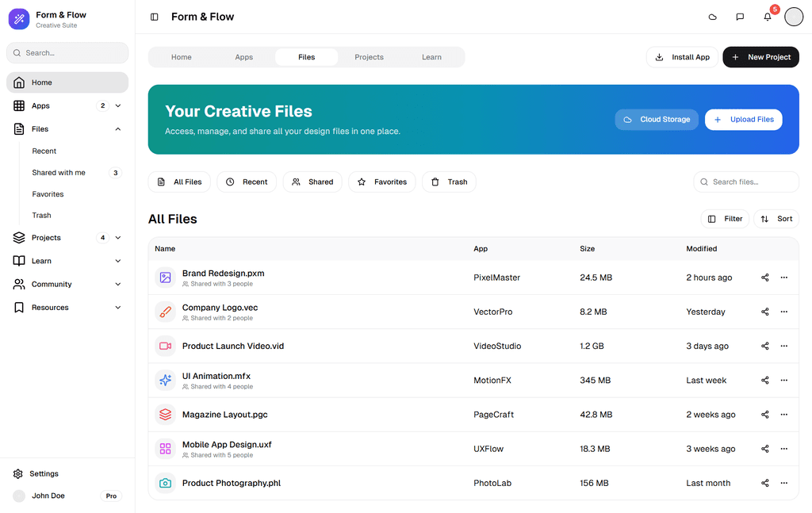This screenshot has height=513, width=812.
Task: Select the Favorites filter tab
Action: pyautogui.click(x=381, y=182)
